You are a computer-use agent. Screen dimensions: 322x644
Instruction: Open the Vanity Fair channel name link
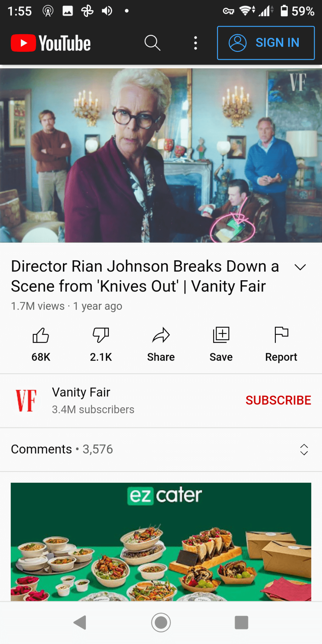click(81, 392)
